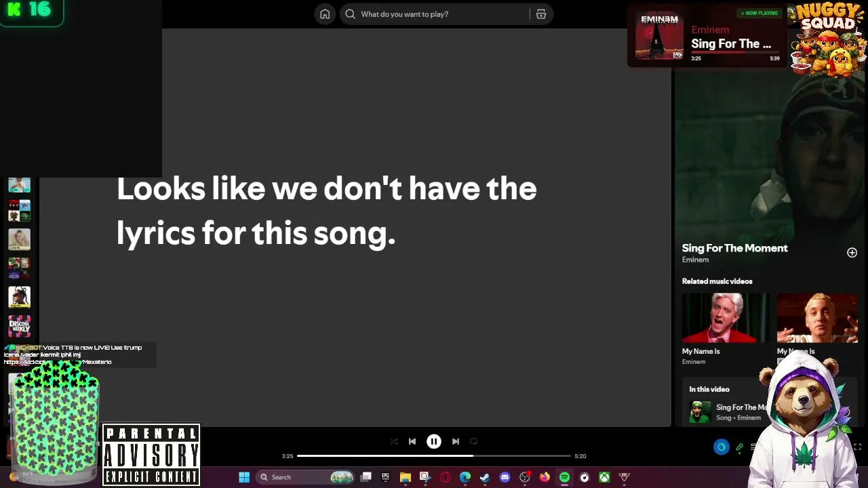868x488 pixels.
Task: Open the sidebar cover with the sunglasses figure
Action: (x=19, y=297)
